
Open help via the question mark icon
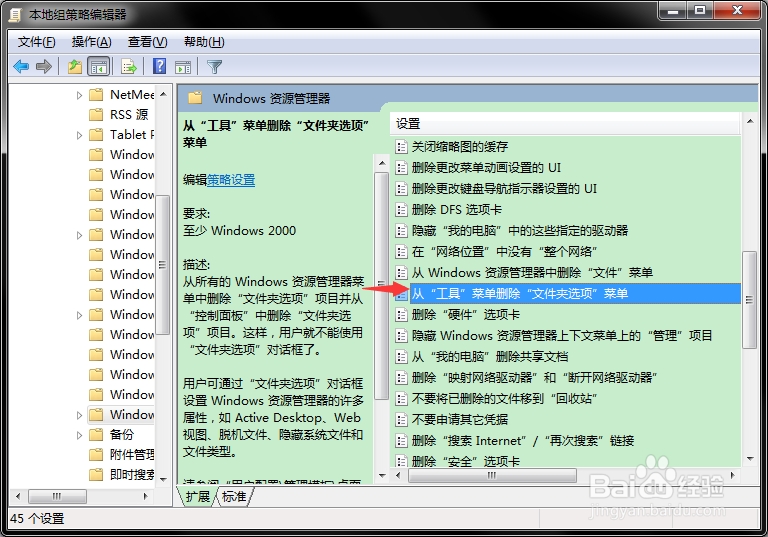[x=160, y=66]
